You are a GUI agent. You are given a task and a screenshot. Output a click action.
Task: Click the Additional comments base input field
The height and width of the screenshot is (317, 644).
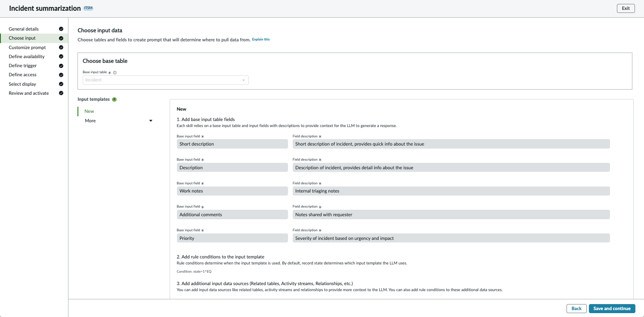232,214
